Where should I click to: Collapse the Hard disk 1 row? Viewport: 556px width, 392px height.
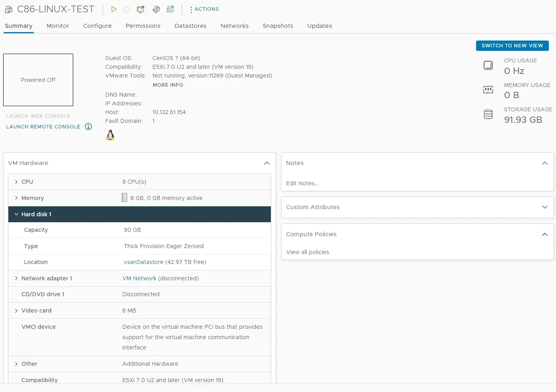16,214
